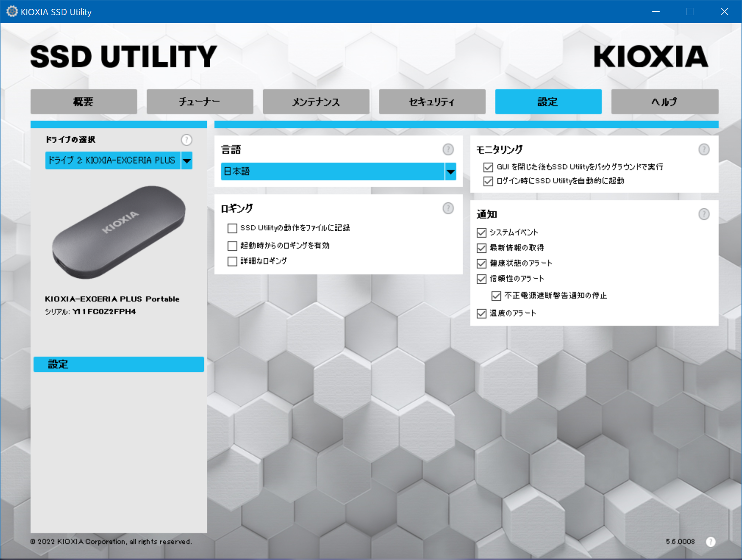
Task: Click the KIOXIA SSD Utility title bar gear icon
Action: click(x=12, y=11)
